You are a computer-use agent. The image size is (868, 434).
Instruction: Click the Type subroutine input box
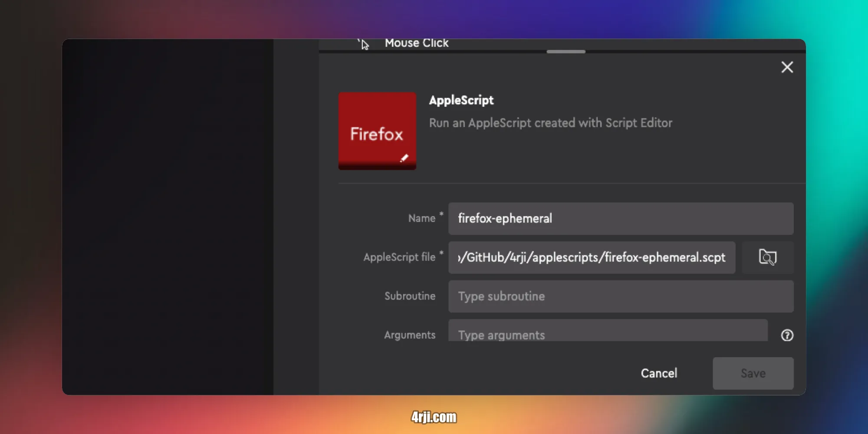coord(621,296)
